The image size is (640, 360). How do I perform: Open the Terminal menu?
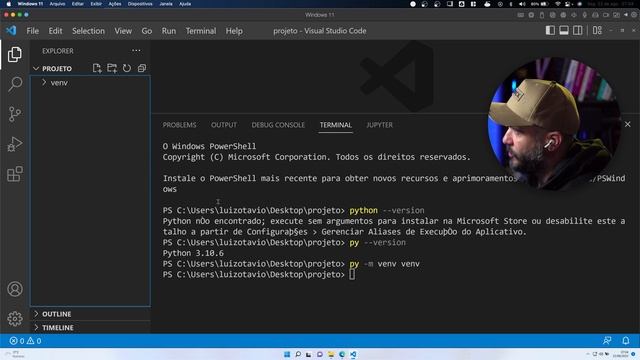tap(201, 31)
